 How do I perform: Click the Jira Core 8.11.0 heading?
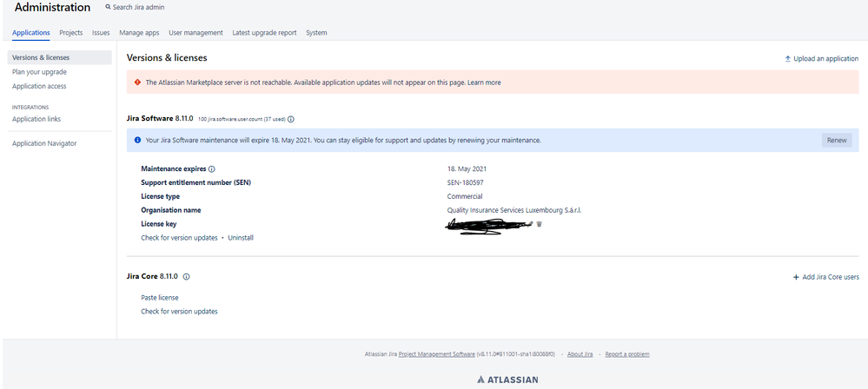click(x=152, y=275)
